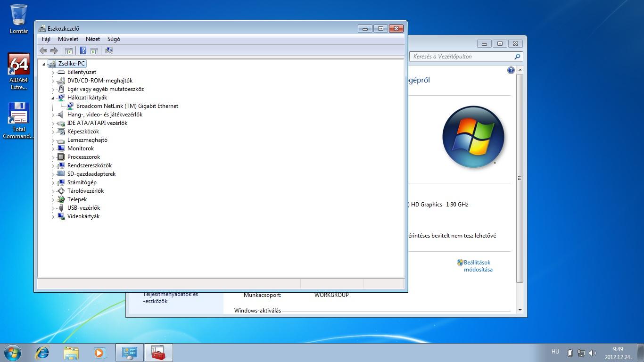Click the Forward arrow in Eszközkezelő toolbar
Screen dimensions: 644x362
(54, 50)
